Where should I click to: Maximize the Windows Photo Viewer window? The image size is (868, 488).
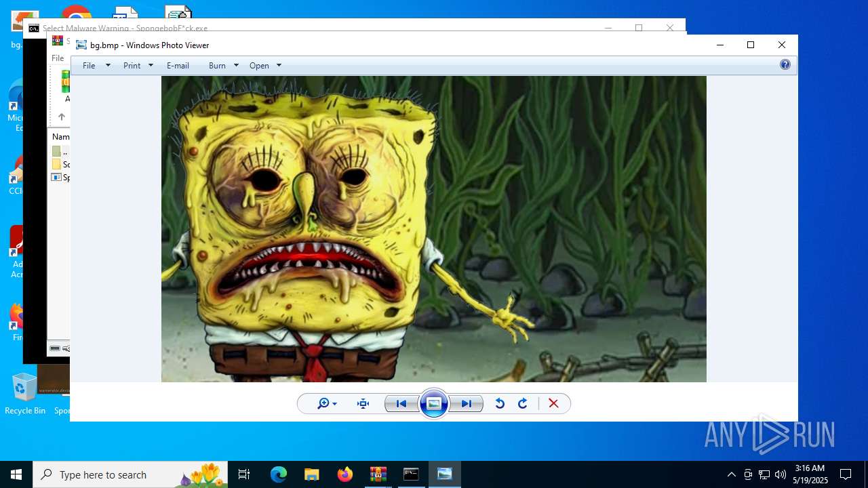(x=751, y=45)
